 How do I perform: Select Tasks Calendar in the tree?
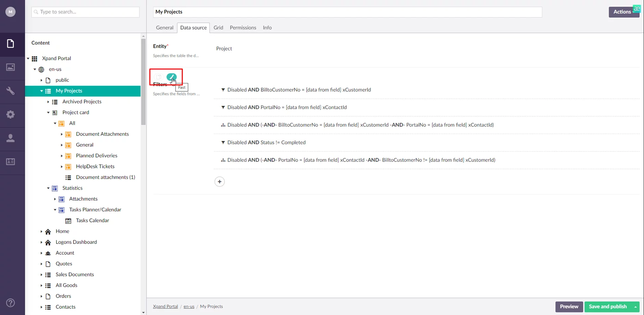tap(92, 221)
